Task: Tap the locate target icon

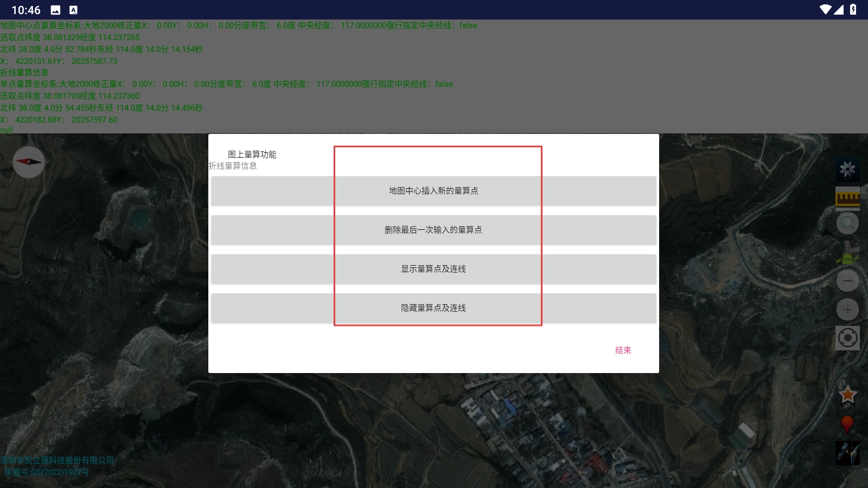Action: pos(847,338)
